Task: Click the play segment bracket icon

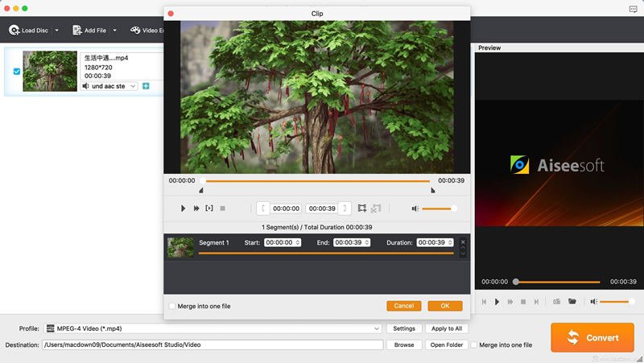Action: pos(209,208)
